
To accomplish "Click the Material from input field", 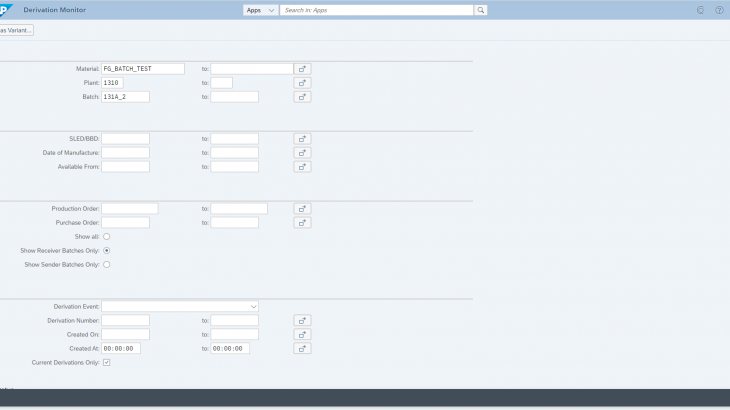I will (x=143, y=69).
